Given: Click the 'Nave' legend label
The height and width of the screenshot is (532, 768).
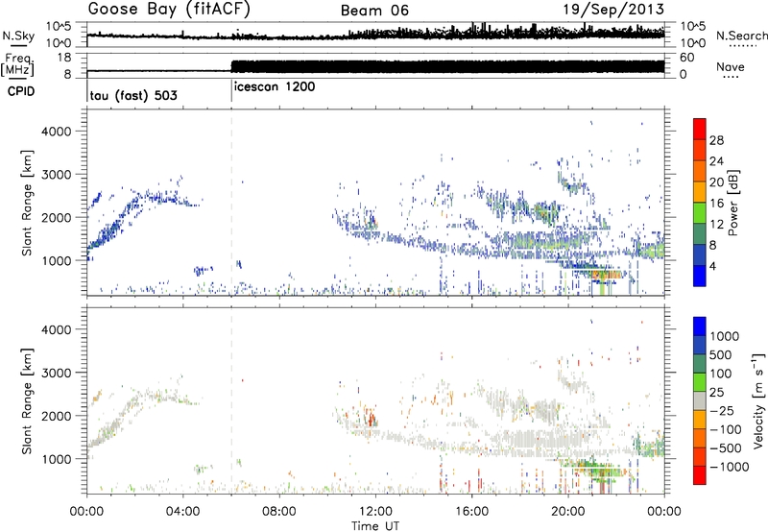Looking at the screenshot, I should [731, 66].
